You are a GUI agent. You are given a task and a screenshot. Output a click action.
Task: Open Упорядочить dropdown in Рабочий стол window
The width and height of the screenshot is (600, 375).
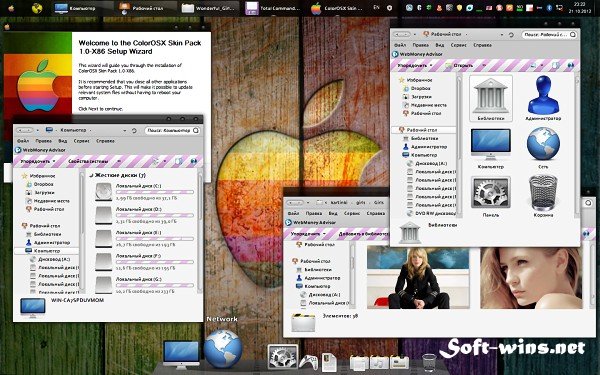pyautogui.click(x=415, y=65)
